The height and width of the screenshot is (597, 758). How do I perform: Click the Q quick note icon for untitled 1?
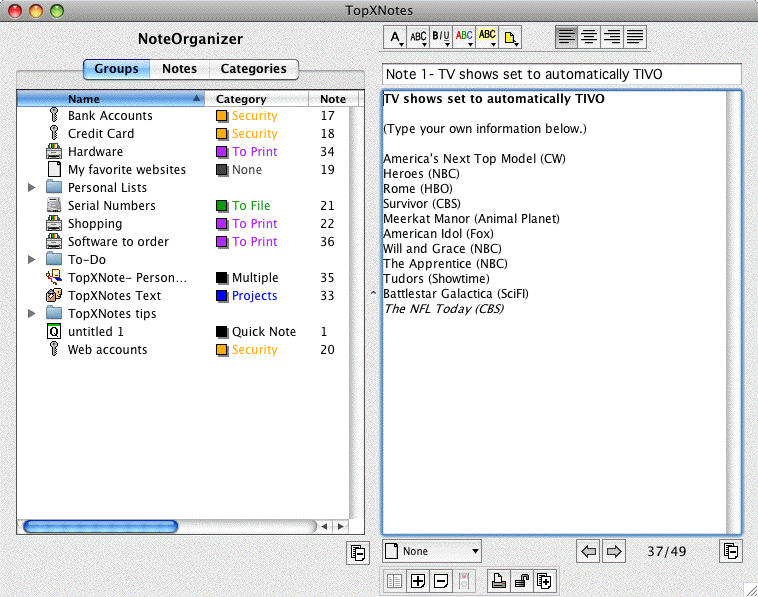[54, 331]
